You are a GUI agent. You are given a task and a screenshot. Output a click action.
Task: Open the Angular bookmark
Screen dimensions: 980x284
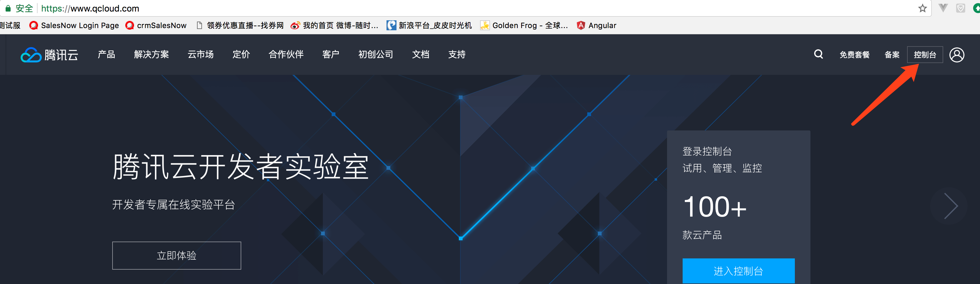[596, 26]
